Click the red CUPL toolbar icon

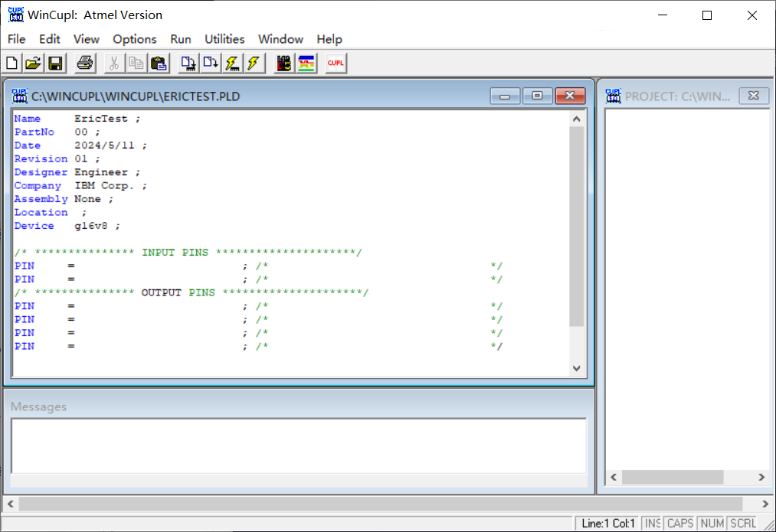(x=336, y=64)
